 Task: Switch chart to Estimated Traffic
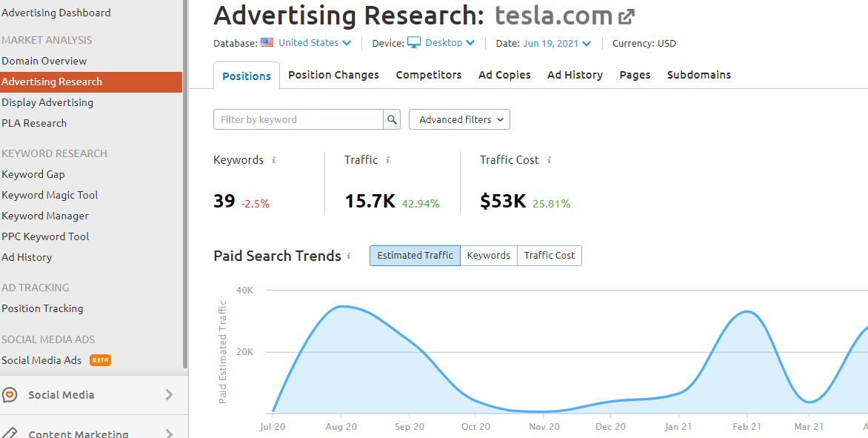coord(415,256)
